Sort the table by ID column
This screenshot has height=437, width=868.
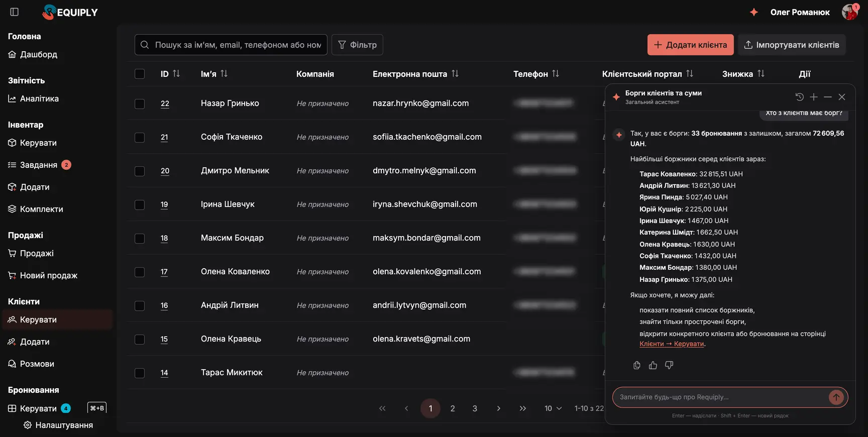(x=176, y=74)
